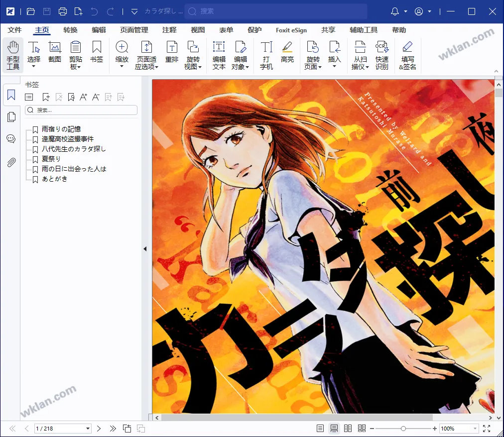Open the Protect (保护) tab
This screenshot has height=437, width=504.
pyautogui.click(x=254, y=30)
